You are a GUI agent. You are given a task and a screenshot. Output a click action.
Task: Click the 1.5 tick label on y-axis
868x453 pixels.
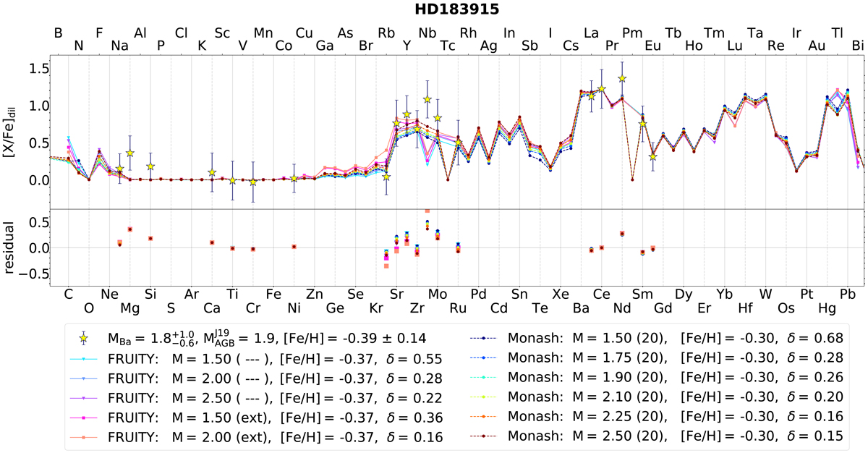pos(38,68)
